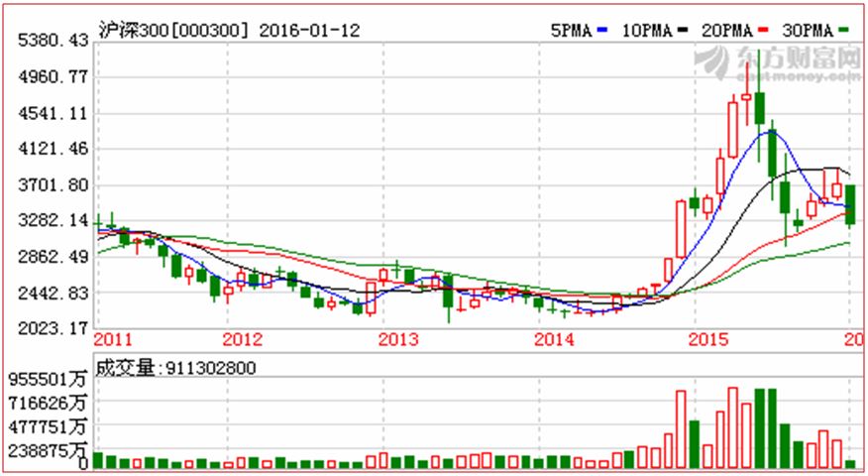Click price axis label 4121.46
This screenshot has width=868, height=476.
pos(54,149)
